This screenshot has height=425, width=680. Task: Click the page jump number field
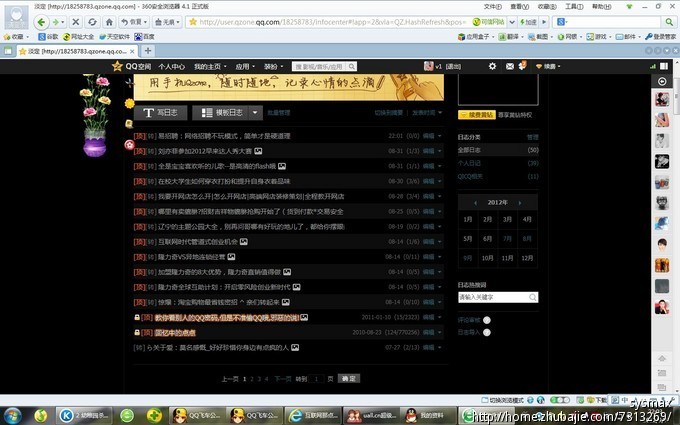(317, 379)
